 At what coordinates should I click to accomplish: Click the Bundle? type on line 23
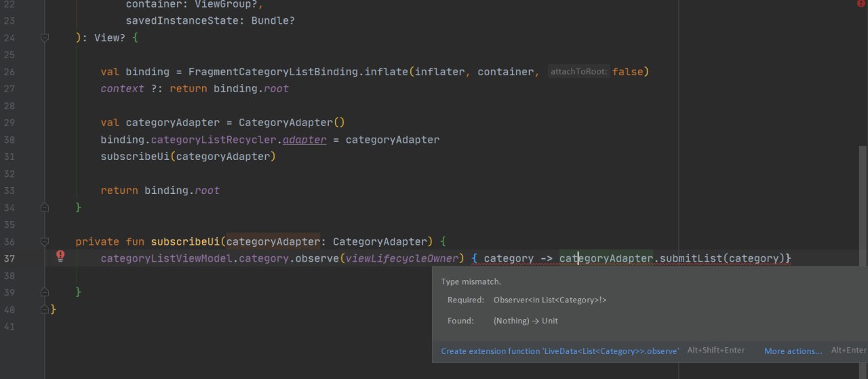[x=273, y=21]
